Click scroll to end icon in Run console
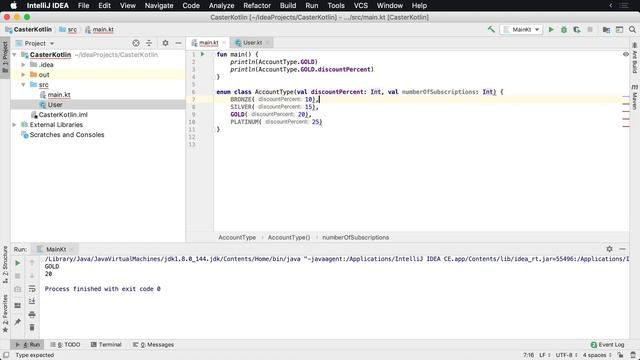 (x=32, y=301)
